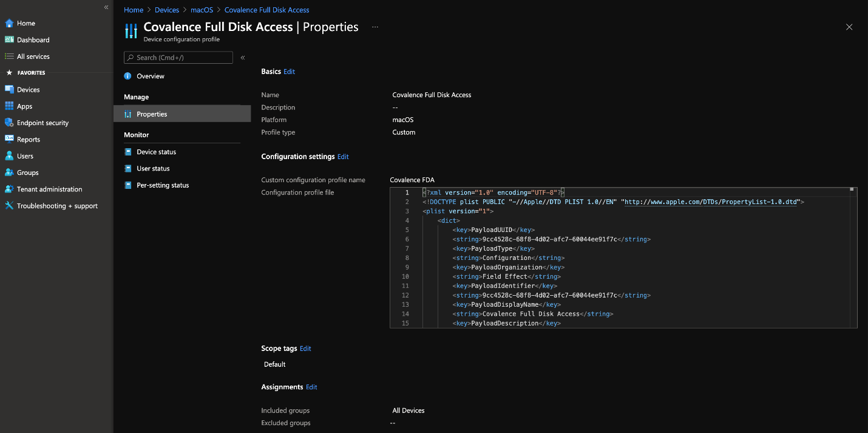This screenshot has height=433, width=868.
Task: Click the profile icon beside page title
Action: point(131,31)
